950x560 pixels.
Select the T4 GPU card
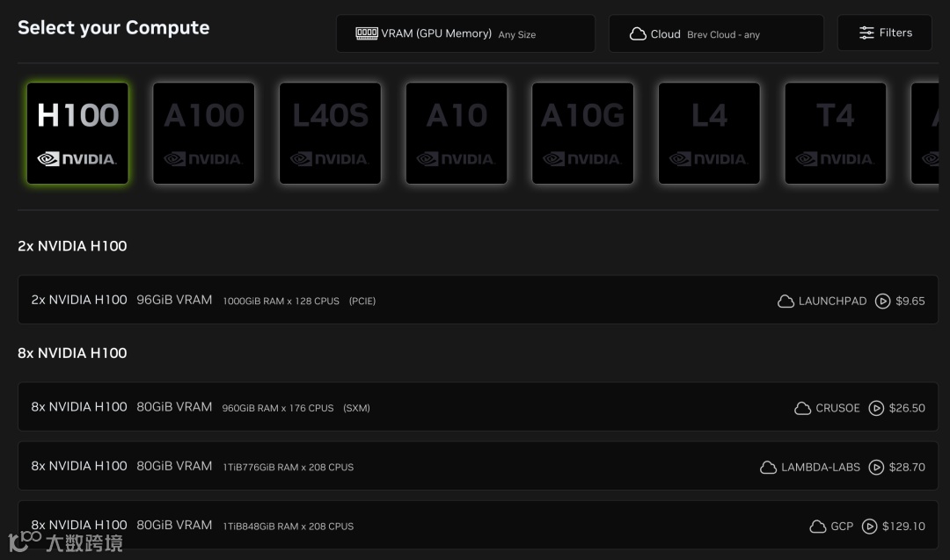point(836,134)
